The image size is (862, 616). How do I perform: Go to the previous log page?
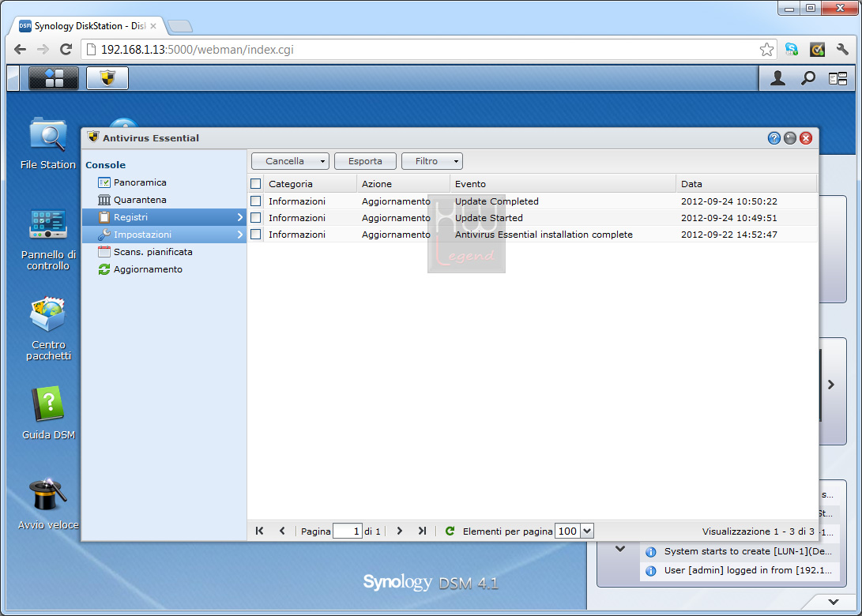(x=282, y=531)
